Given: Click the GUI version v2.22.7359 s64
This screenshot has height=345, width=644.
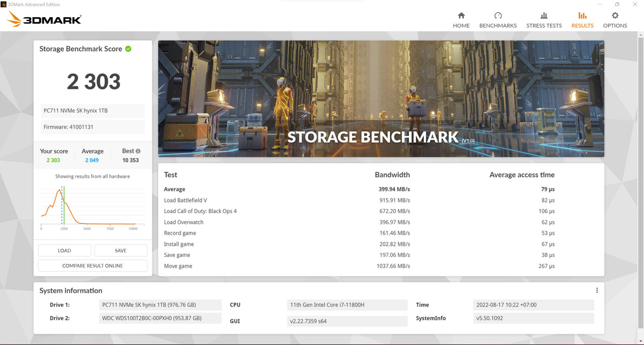Looking at the screenshot, I should (347, 321).
